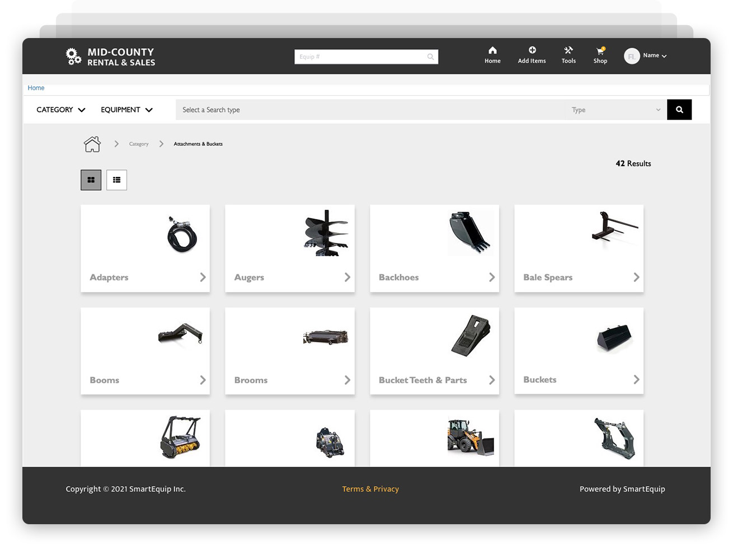The height and width of the screenshot is (560, 733).
Task: Expand the CATEGORY dropdown
Action: coord(60,110)
